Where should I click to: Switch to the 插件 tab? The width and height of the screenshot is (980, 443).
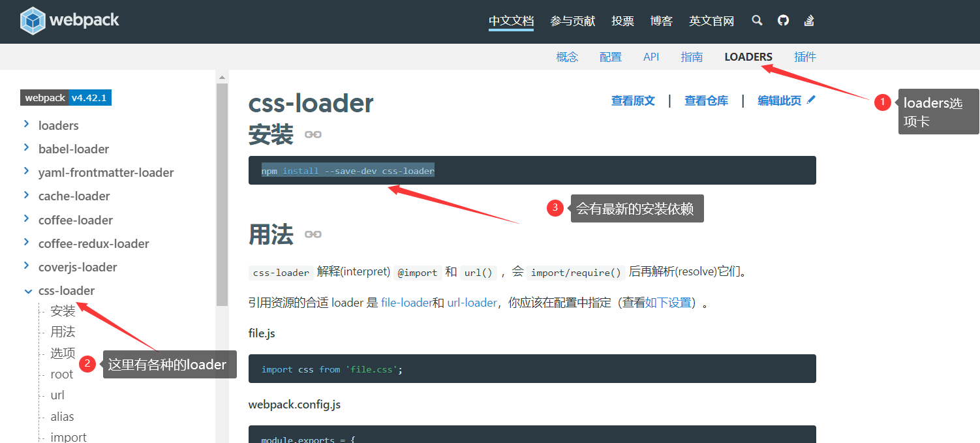[805, 57]
